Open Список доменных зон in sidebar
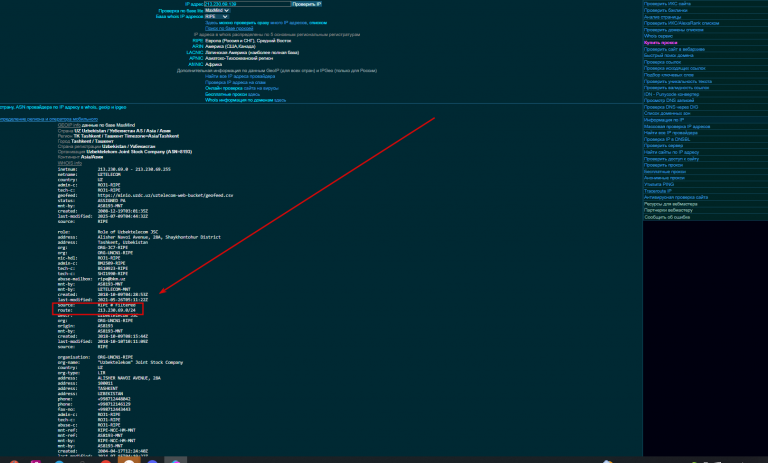This screenshot has height=463, width=768. pyautogui.click(x=667, y=113)
